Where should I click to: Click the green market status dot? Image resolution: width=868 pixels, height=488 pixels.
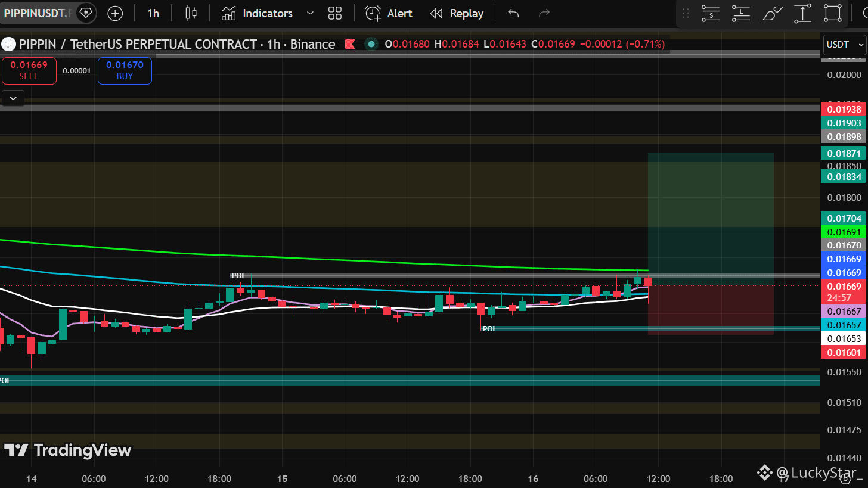click(371, 44)
